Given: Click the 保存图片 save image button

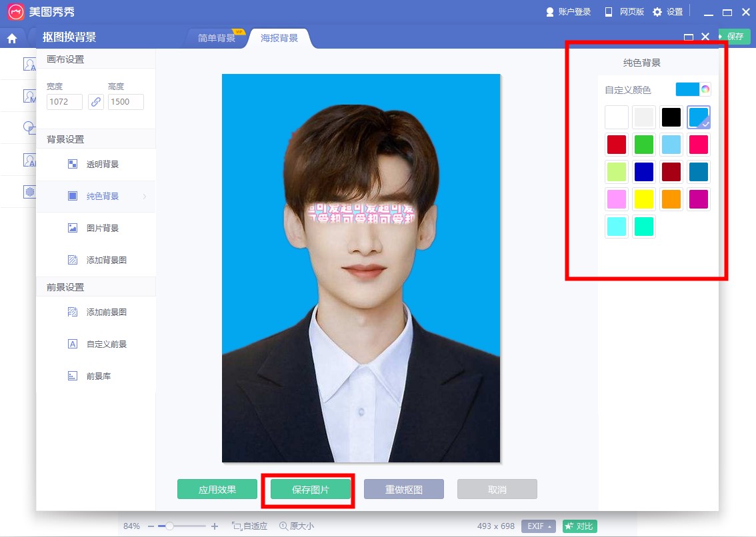Looking at the screenshot, I should (x=311, y=490).
